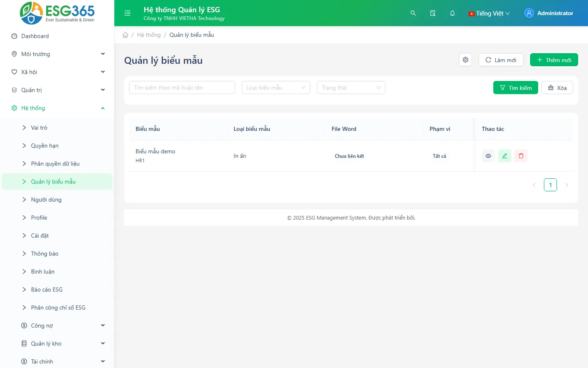This screenshot has height=368, width=588.
Task: Expand the Quản trị menu chevron
Action: tap(103, 90)
